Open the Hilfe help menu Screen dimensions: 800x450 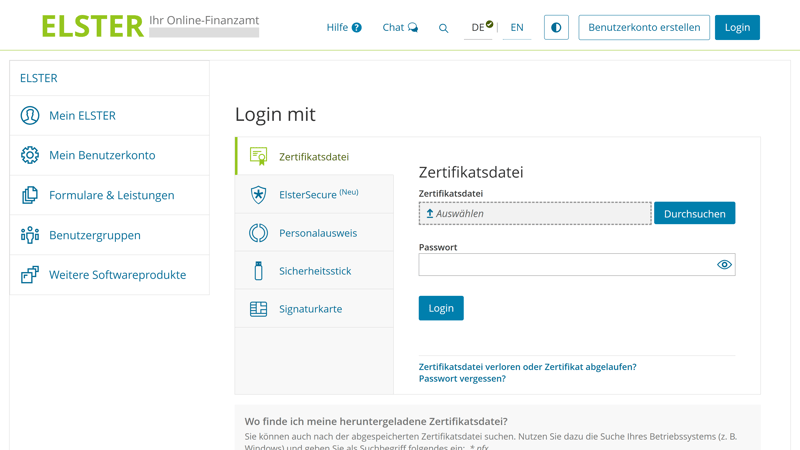click(343, 27)
